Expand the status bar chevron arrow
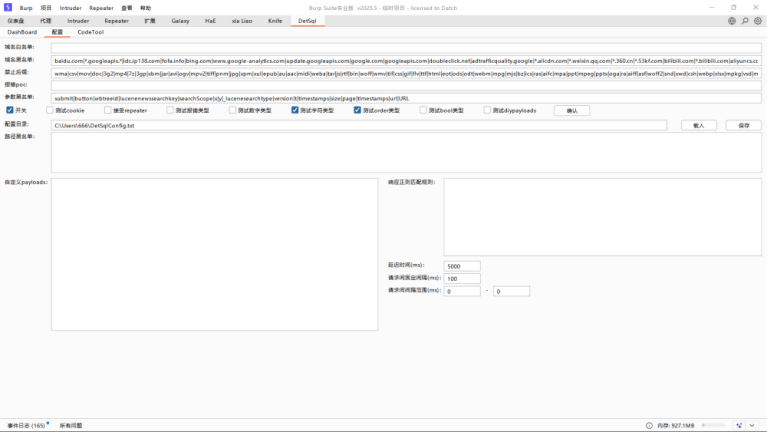The image size is (767, 432). tap(752, 426)
